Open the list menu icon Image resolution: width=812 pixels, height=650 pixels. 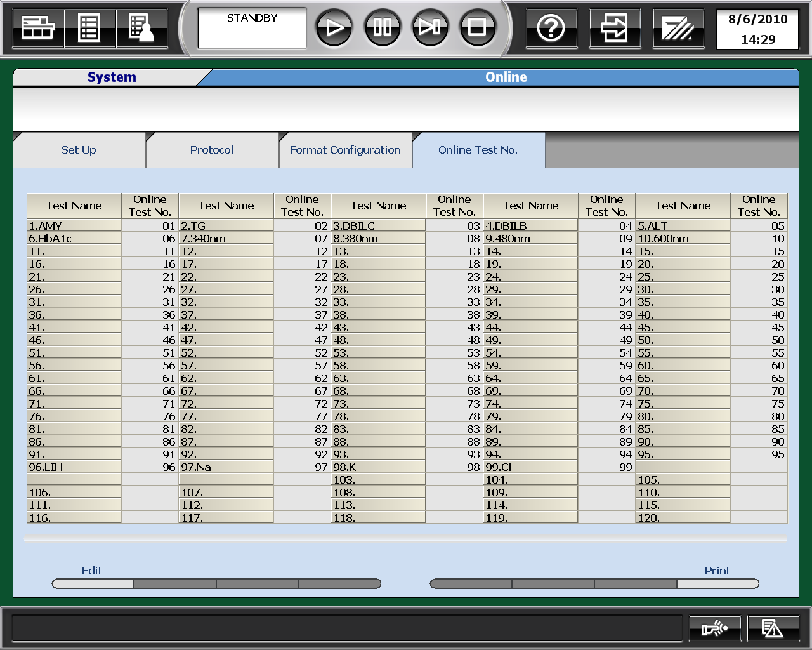pos(89,28)
